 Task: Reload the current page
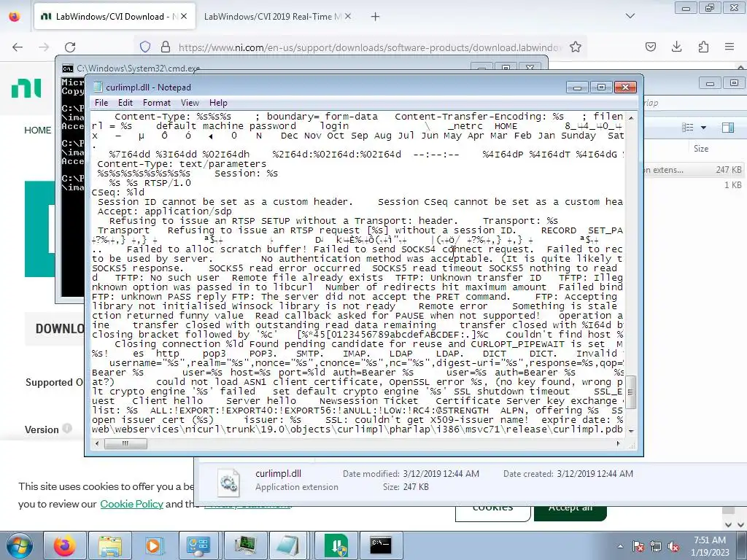click(x=70, y=47)
